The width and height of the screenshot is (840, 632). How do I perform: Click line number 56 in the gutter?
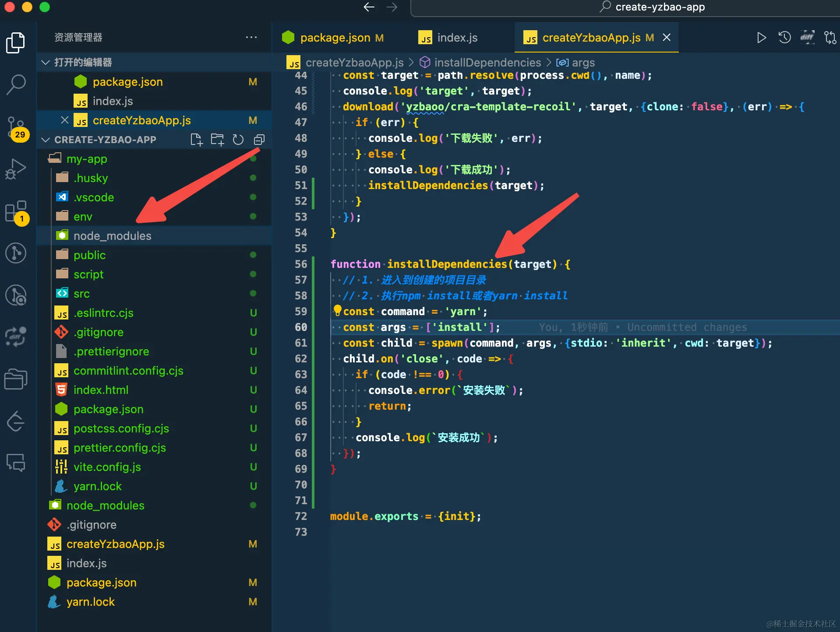coord(301,264)
